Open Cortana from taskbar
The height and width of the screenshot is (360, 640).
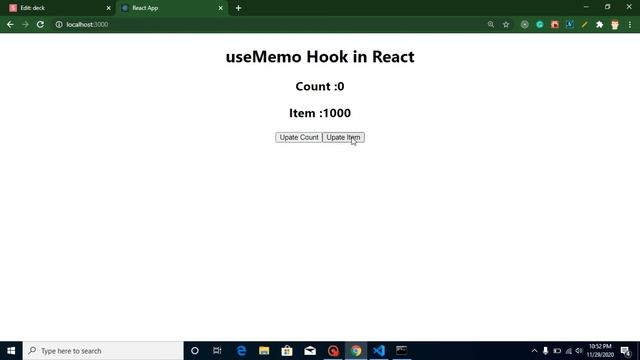(195, 351)
